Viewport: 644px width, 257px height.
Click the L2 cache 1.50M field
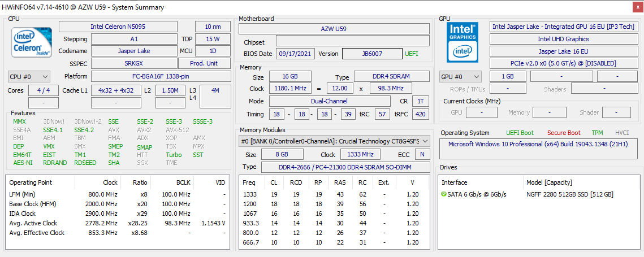(x=170, y=90)
